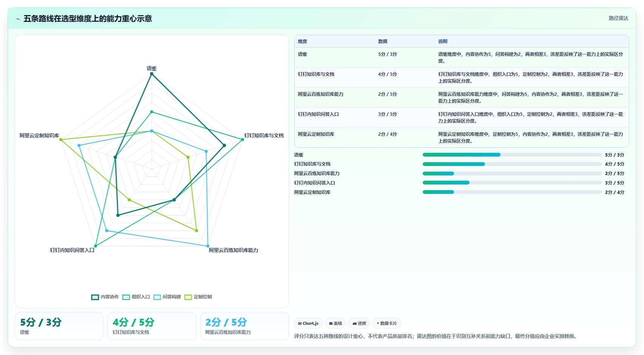The height and width of the screenshot is (355, 644).
Task: Click the 3分 / 5分 table value
Action: (x=388, y=114)
